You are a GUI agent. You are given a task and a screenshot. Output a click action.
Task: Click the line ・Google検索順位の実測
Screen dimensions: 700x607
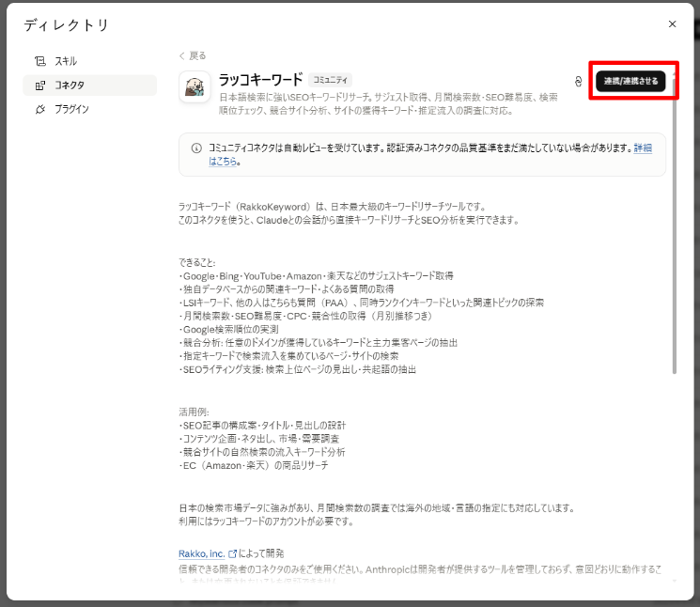point(228,330)
